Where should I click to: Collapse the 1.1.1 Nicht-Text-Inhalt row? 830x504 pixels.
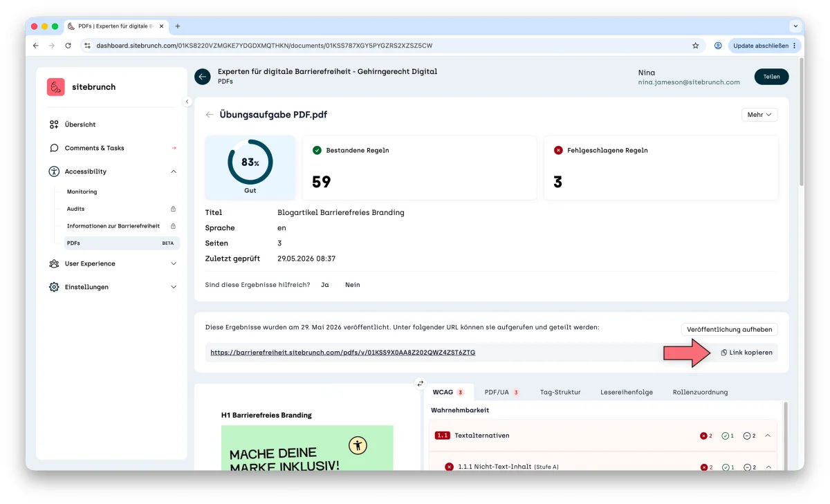(768, 467)
